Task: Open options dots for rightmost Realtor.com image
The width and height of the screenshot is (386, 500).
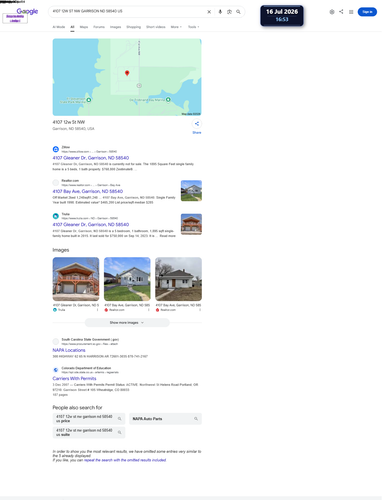Action: (x=200, y=310)
